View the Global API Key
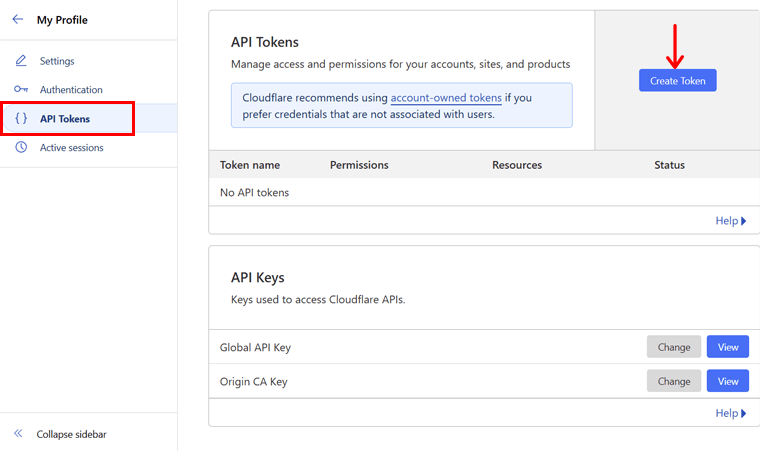This screenshot has height=451, width=760. pos(728,347)
